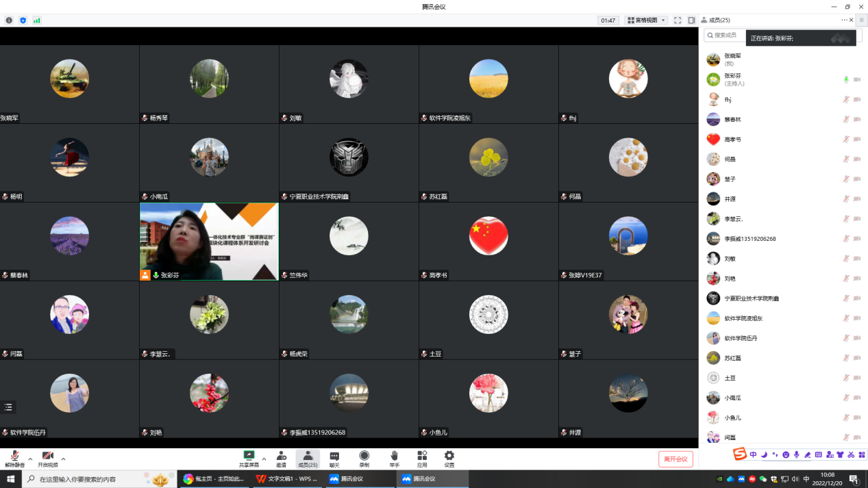
Task: Open the members panel three-dot menu
Action: click(844, 21)
